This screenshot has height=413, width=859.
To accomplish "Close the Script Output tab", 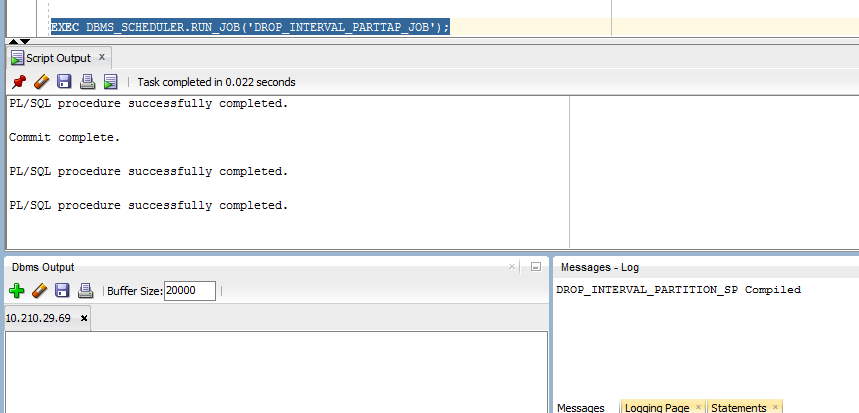I will click(102, 58).
